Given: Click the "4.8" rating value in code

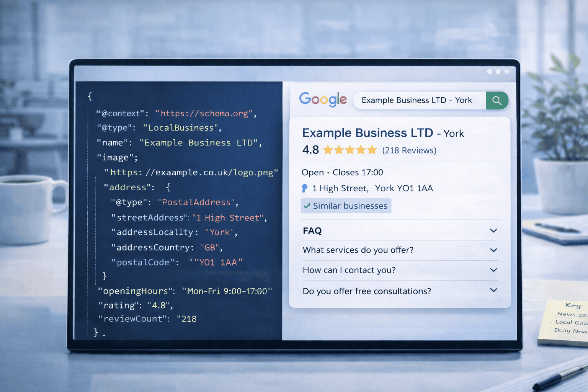Looking at the screenshot, I should 159,305.
